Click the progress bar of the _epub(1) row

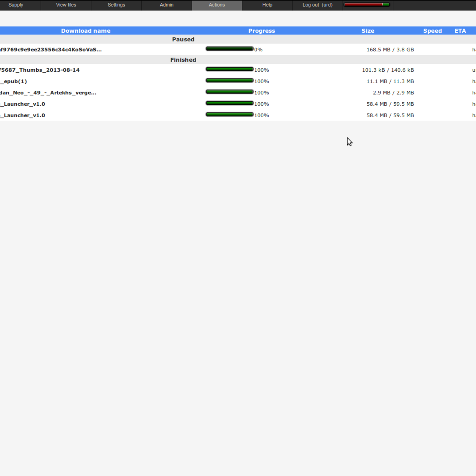229,81
